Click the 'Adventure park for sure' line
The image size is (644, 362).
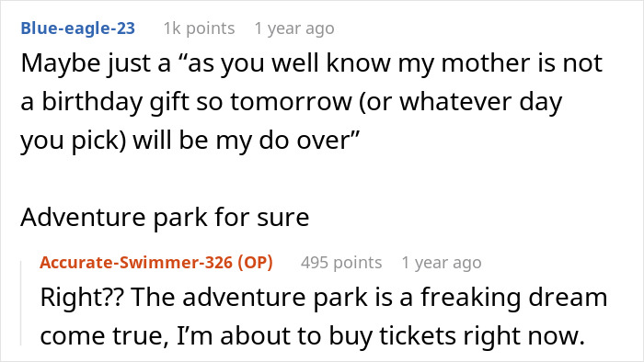tap(165, 217)
